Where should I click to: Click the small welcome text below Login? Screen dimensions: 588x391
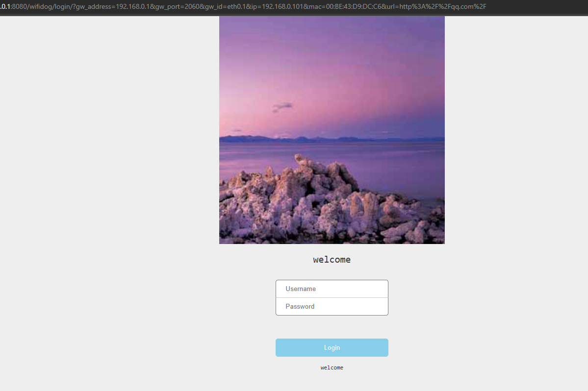point(332,368)
